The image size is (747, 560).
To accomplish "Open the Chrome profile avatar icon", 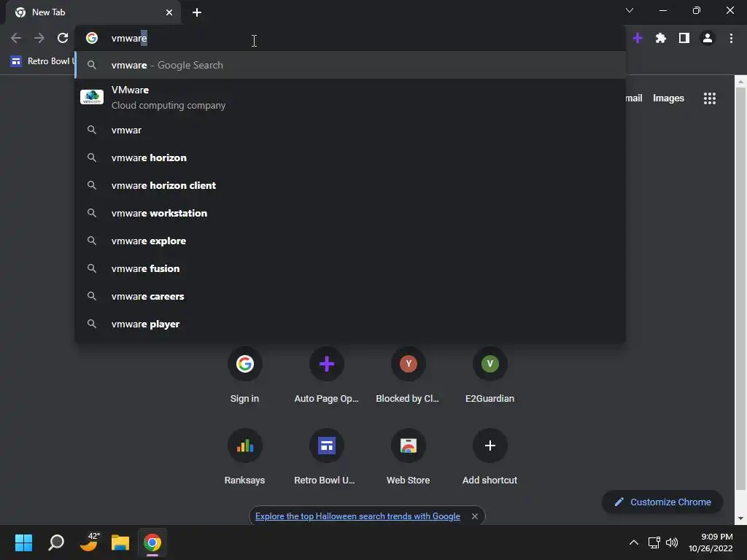I will pyautogui.click(x=708, y=38).
